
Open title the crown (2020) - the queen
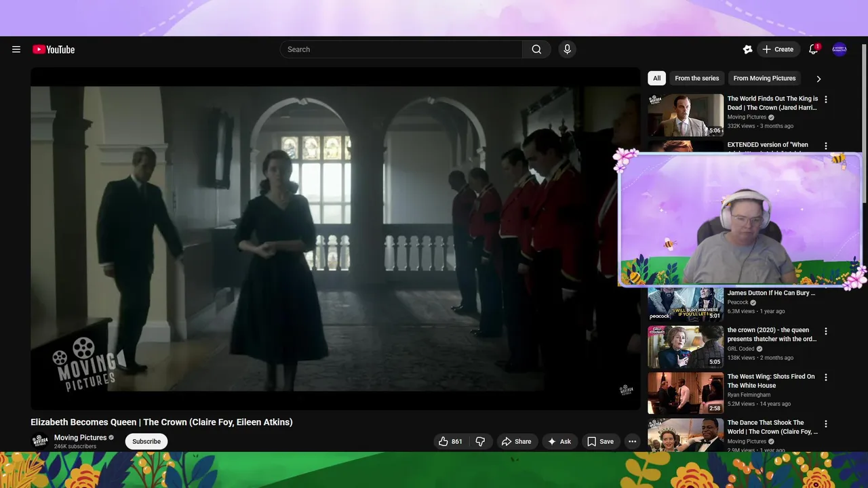(772, 335)
